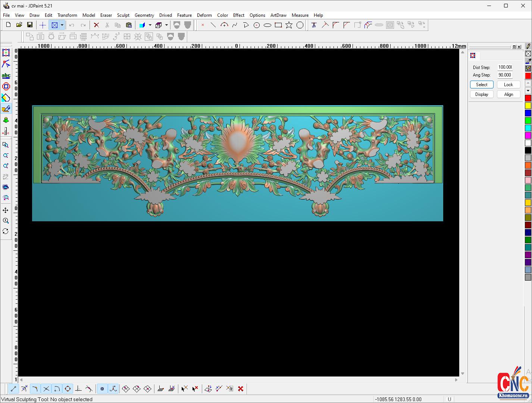The image size is (532, 403).
Task: Select the text 'abc' tool in sidebar
Action: [x=6, y=76]
